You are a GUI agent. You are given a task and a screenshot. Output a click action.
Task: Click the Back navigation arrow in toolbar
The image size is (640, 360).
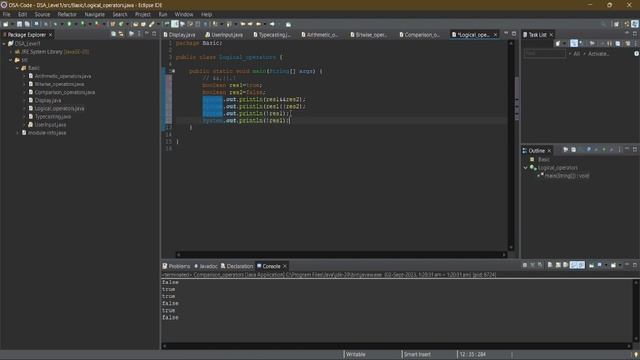(x=258, y=24)
